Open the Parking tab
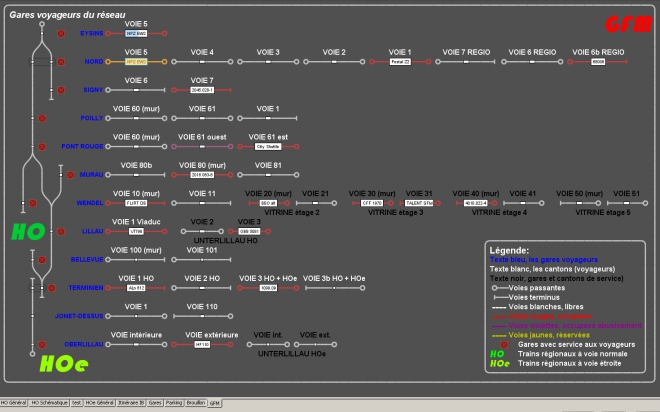This screenshot has height=412, width=660. pyautogui.click(x=173, y=403)
